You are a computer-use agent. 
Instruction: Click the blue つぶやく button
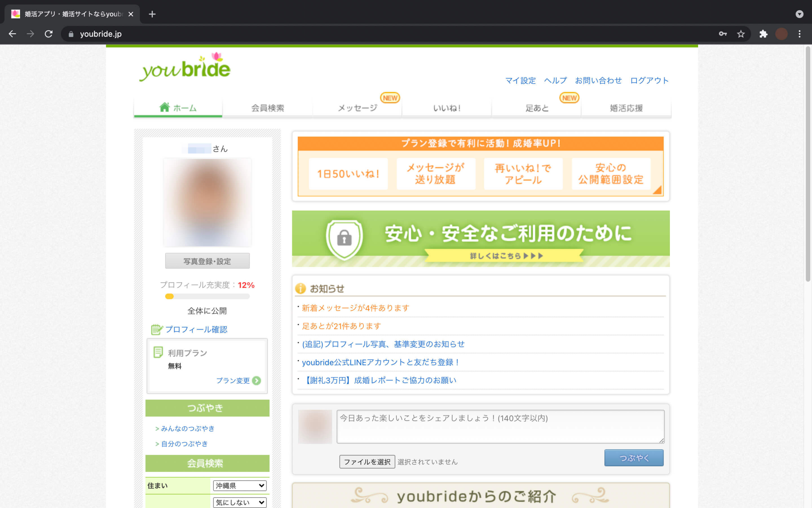tap(634, 458)
